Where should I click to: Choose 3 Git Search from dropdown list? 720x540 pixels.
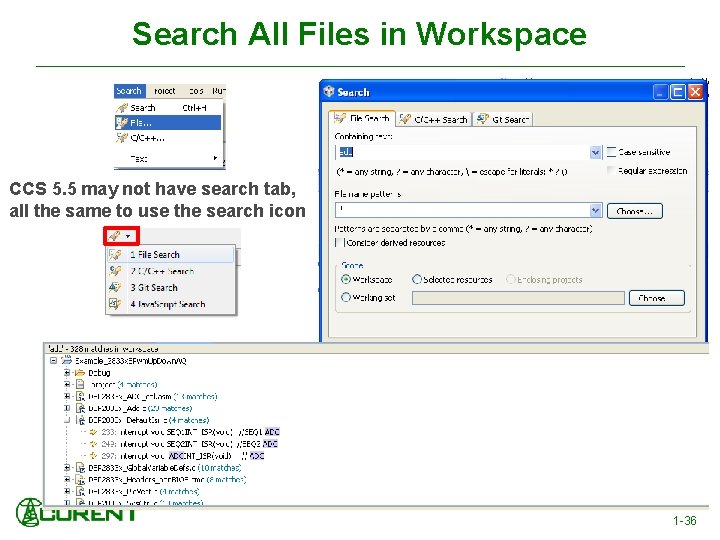click(171, 287)
